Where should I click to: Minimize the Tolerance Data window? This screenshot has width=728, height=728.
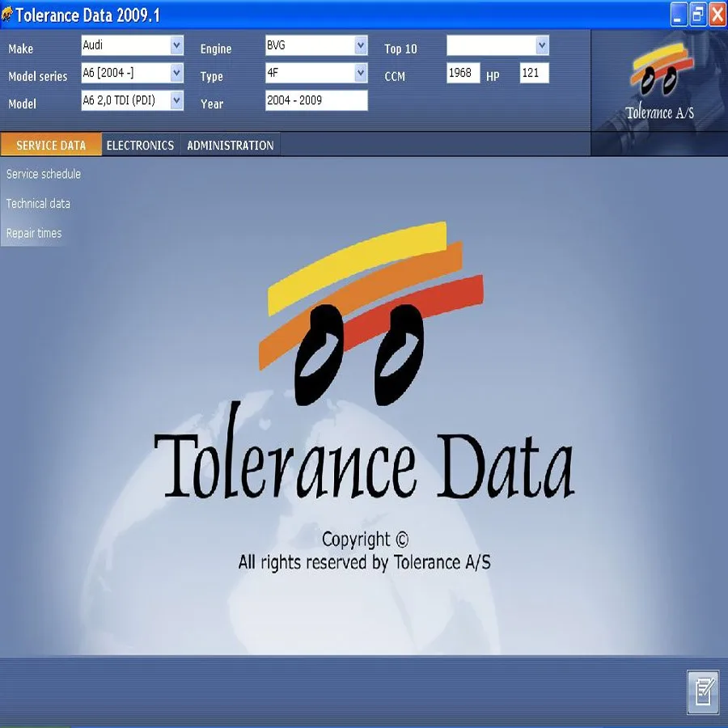[x=679, y=15]
